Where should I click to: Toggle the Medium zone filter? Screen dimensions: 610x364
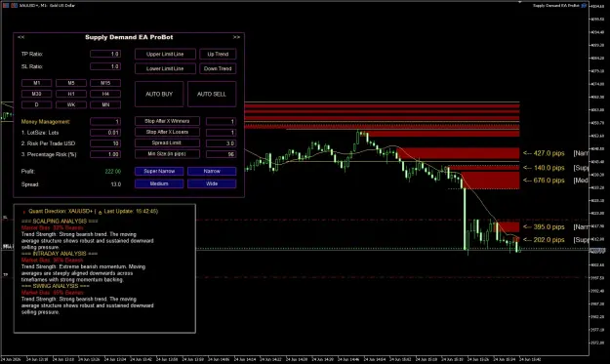(159, 183)
